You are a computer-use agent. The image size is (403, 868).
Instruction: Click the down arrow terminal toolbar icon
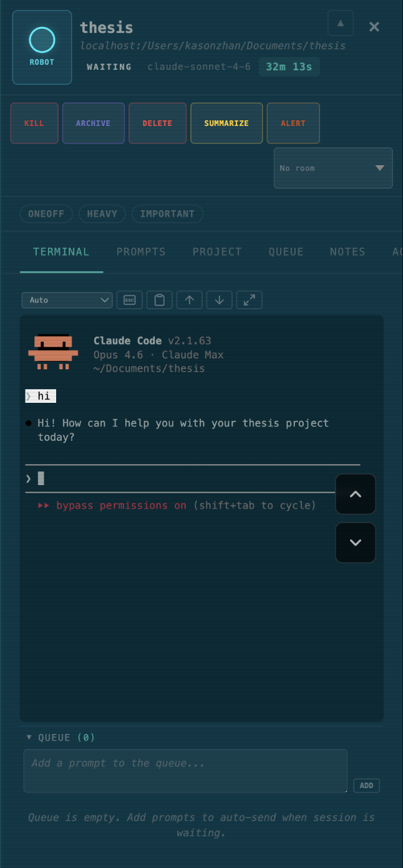coord(220,300)
